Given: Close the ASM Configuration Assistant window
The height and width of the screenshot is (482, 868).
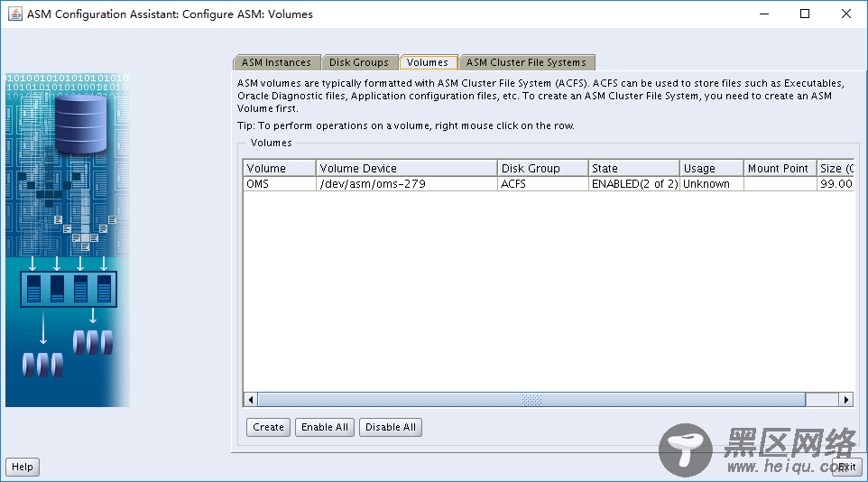Looking at the screenshot, I should (845, 14).
